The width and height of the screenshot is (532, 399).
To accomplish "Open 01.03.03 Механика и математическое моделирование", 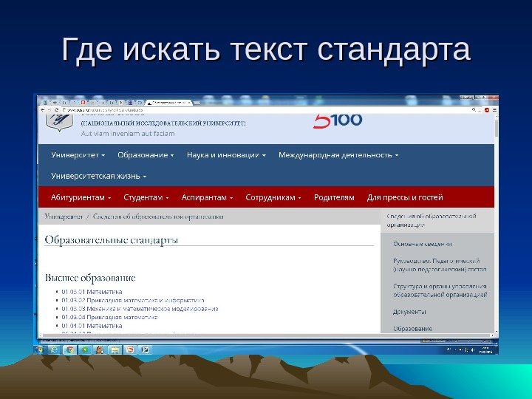I will coord(140,309).
